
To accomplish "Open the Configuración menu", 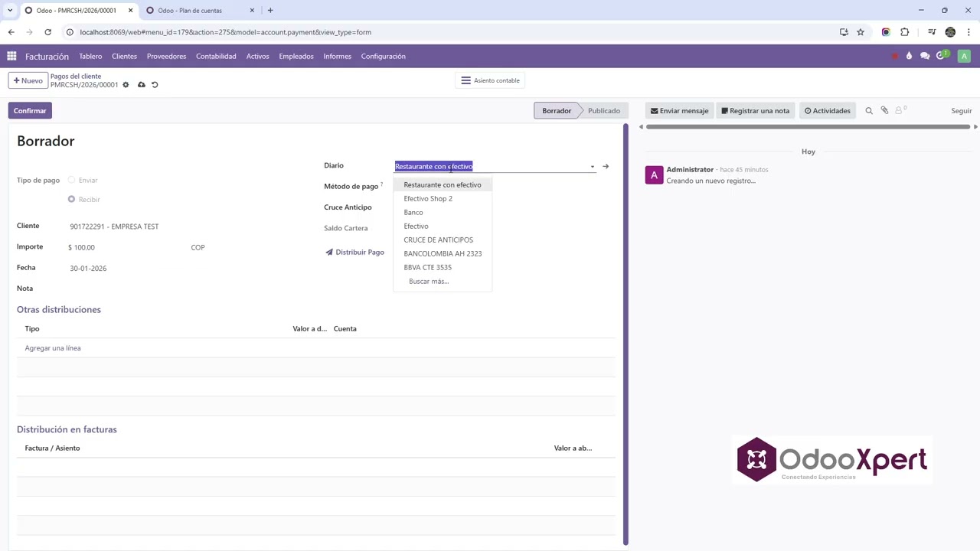I will pos(383,56).
